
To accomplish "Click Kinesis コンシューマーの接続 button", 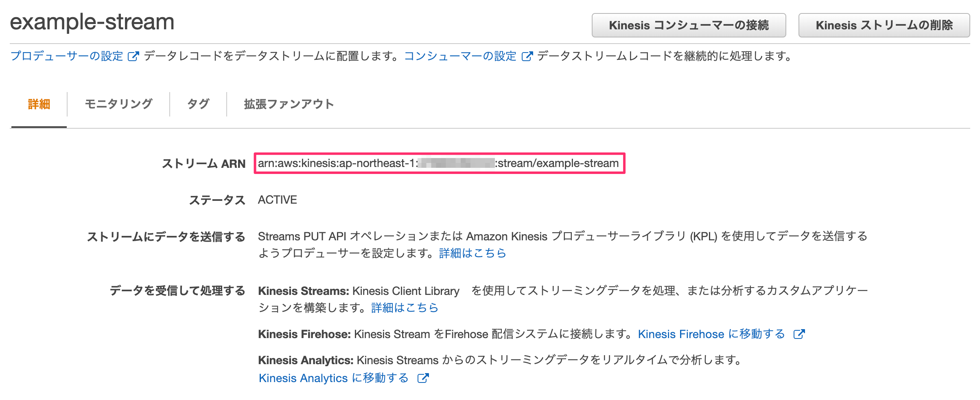I will pyautogui.click(x=689, y=25).
